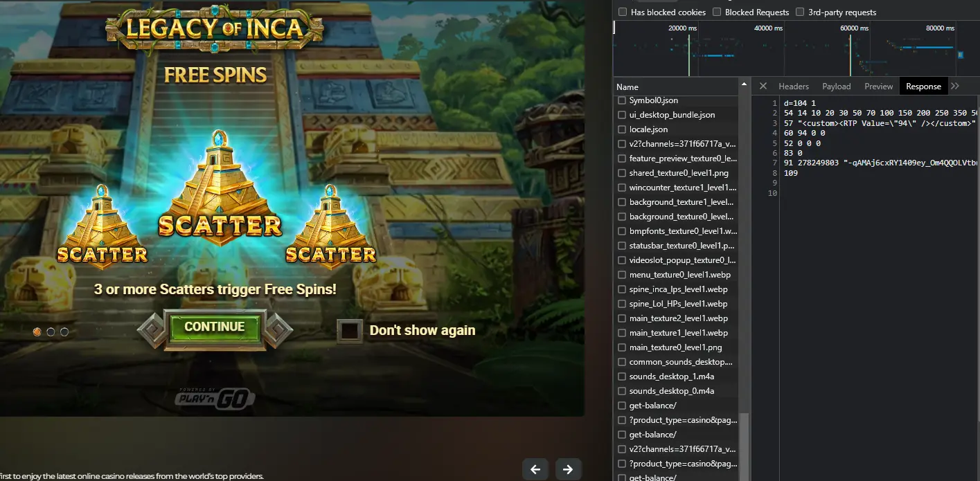Expand more tabs chevron in details pane
The image size is (980, 481).
click(x=955, y=86)
